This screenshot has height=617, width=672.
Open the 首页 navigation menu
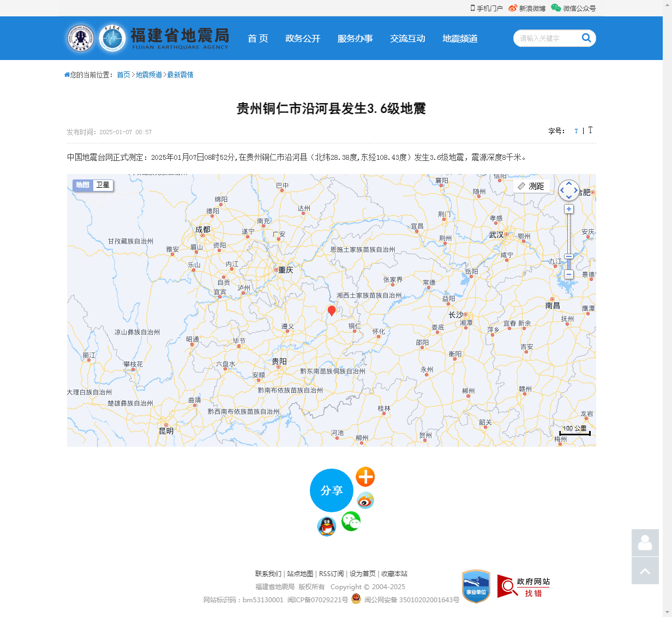point(258,38)
